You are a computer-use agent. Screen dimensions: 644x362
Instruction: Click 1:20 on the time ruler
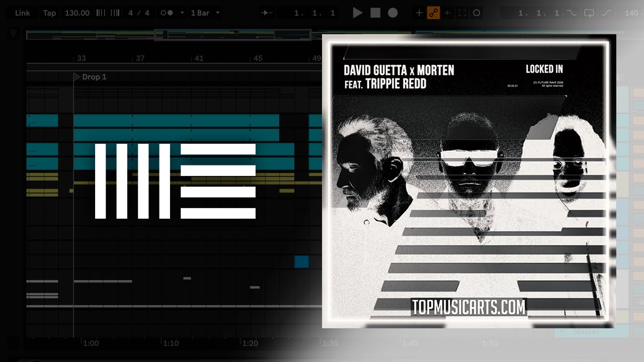250,343
